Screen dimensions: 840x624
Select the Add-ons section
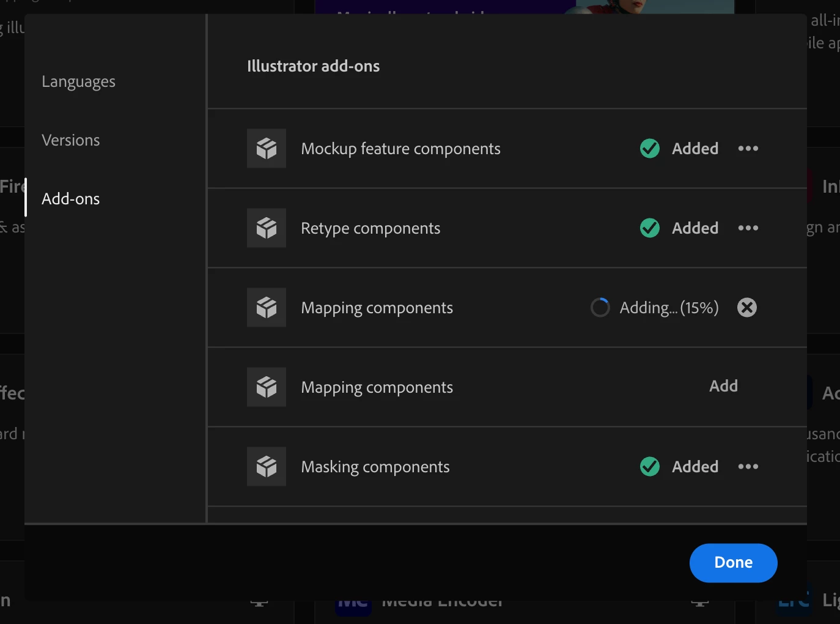70,199
